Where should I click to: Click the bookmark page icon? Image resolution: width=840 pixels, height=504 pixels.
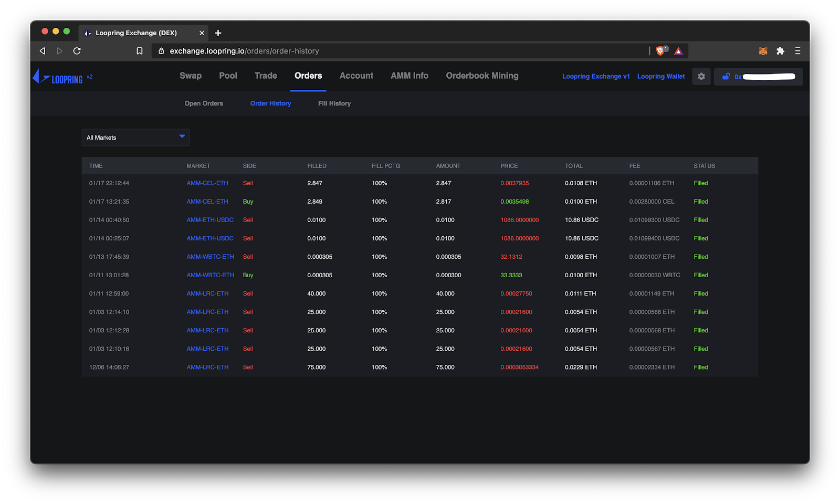pos(140,51)
